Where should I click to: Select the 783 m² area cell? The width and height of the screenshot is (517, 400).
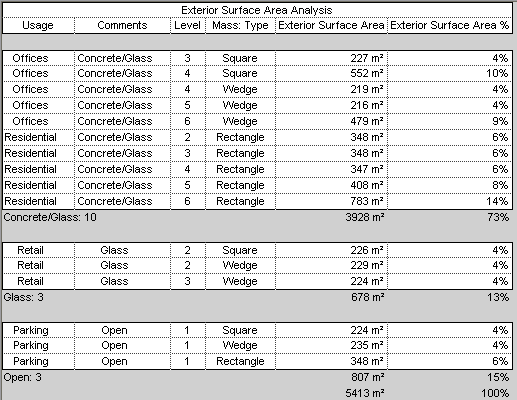click(332, 201)
